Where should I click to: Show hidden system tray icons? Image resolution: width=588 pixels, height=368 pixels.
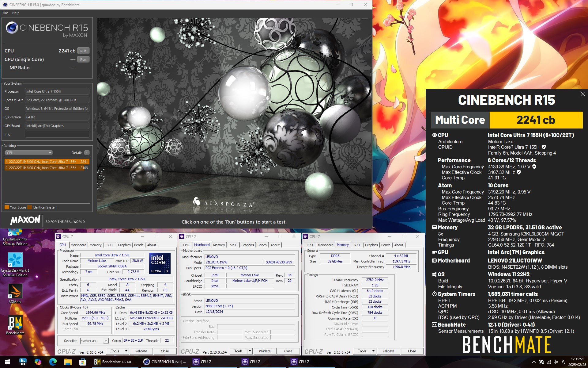[x=534, y=362]
